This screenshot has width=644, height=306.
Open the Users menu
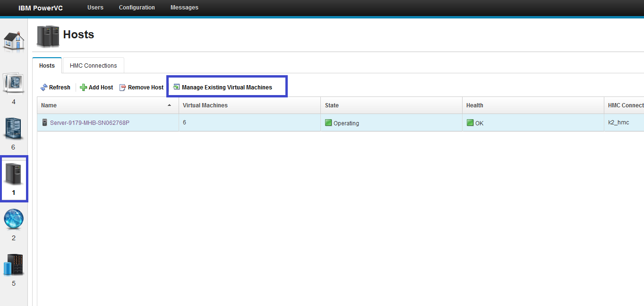pyautogui.click(x=95, y=8)
